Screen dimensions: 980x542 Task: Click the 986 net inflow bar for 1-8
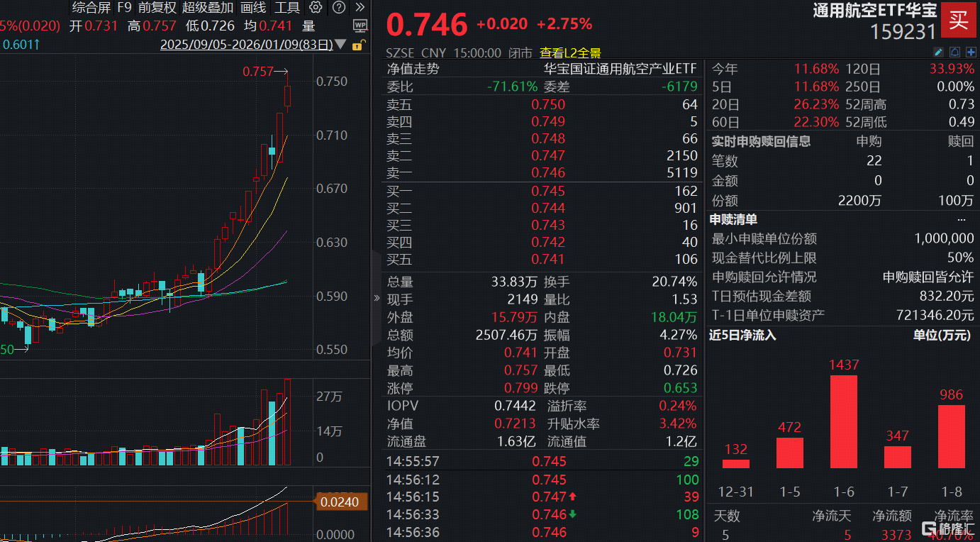[952, 436]
